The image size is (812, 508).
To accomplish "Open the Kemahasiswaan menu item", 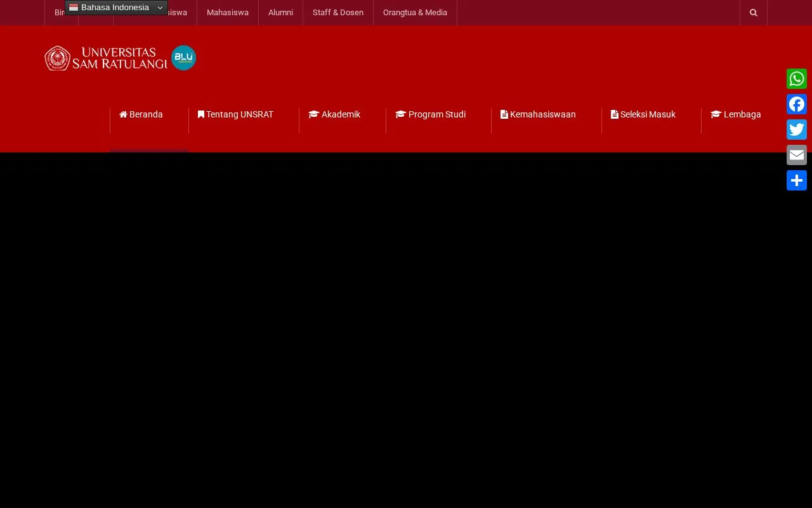I will click(x=538, y=115).
